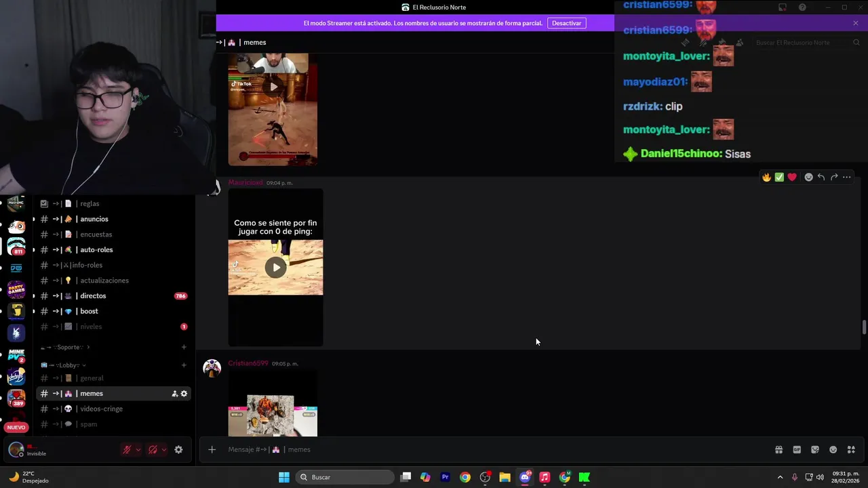The width and height of the screenshot is (868, 488).
Task: Collapse the Lobby category
Action: coord(64,365)
